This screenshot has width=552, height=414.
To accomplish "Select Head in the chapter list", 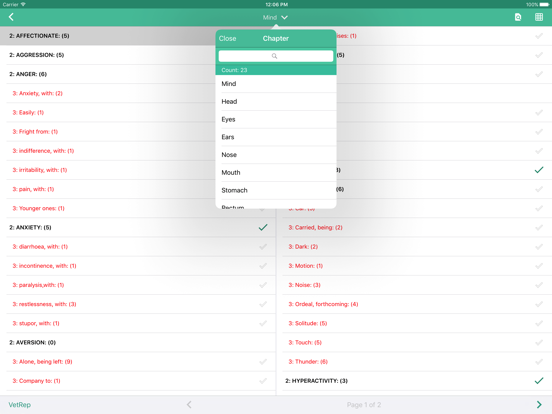I will (x=276, y=101).
